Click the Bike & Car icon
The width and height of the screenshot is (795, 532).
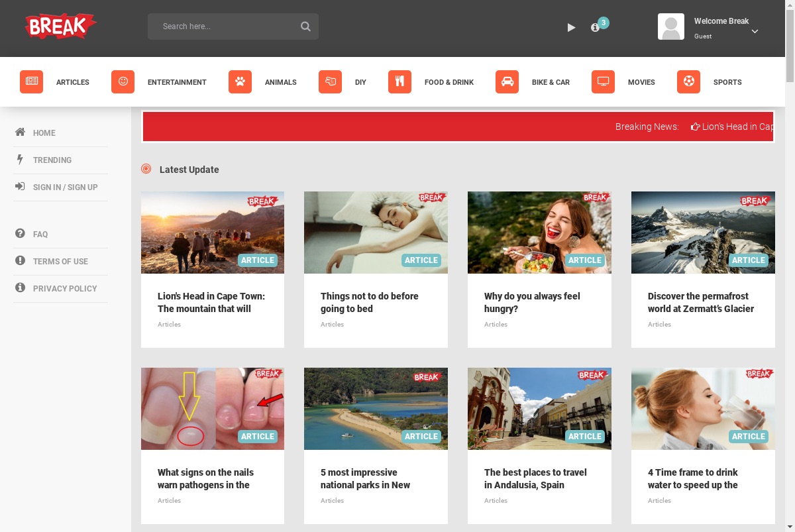507,81
